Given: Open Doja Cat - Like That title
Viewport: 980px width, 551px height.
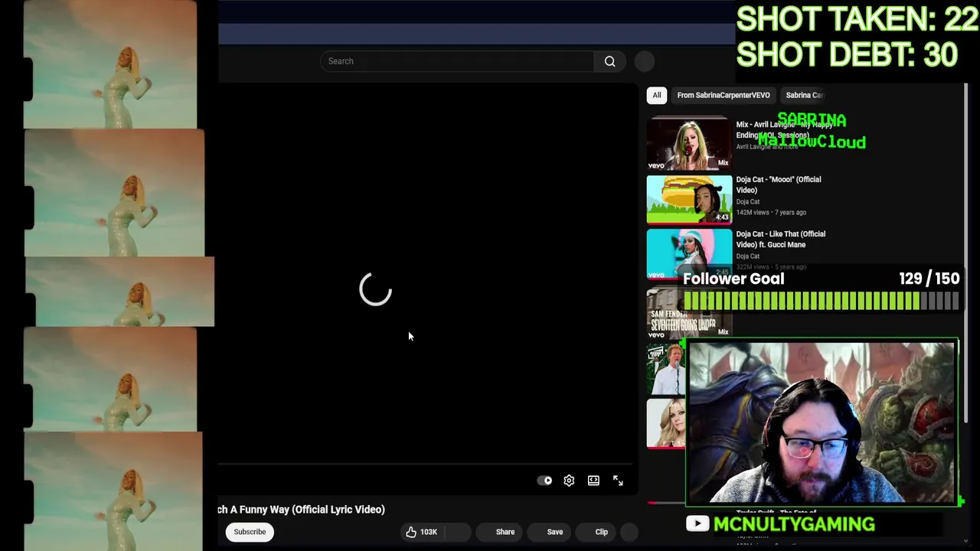Looking at the screenshot, I should click(x=780, y=239).
